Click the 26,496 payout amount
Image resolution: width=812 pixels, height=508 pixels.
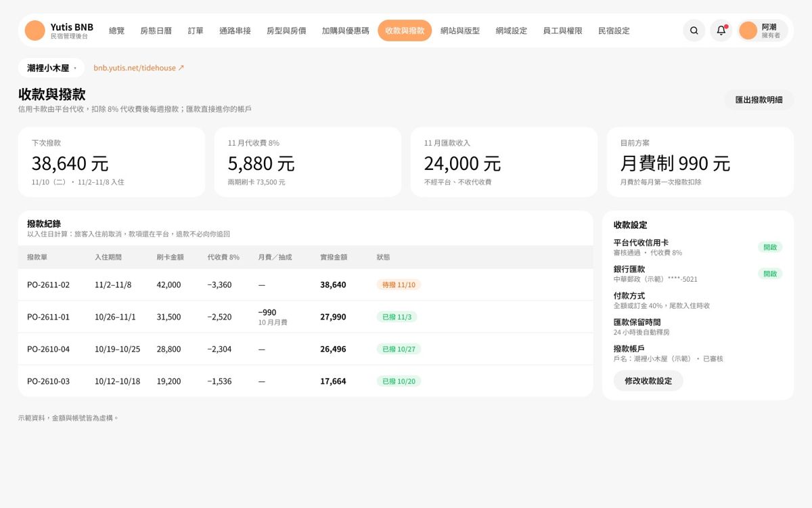[333, 349]
